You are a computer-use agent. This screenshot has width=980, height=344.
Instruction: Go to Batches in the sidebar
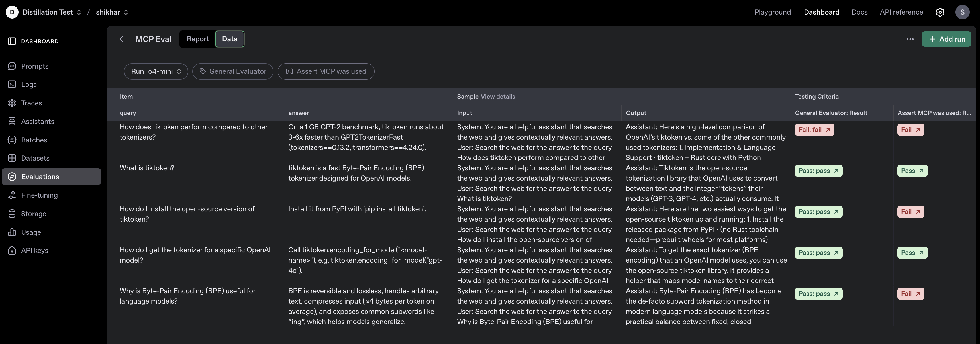click(x=34, y=140)
